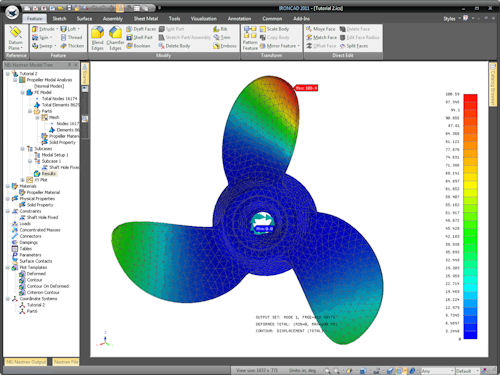Open the Nastran File tab
The image size is (500, 375).
click(66, 362)
